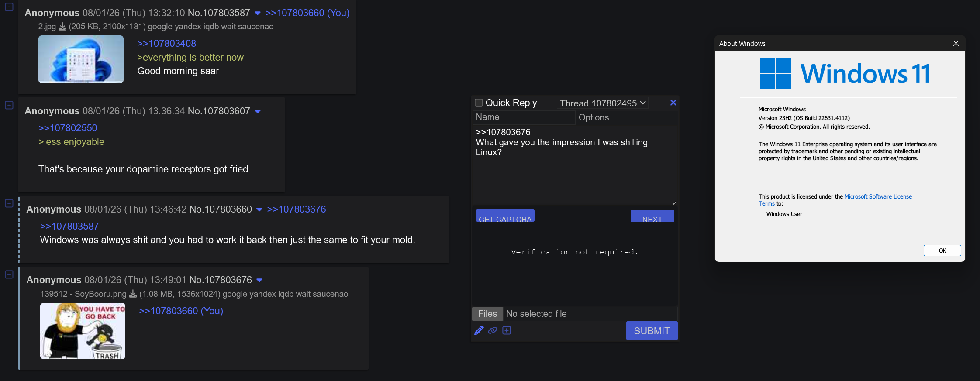
Task: Follow quote link >>107803408
Action: (x=167, y=44)
